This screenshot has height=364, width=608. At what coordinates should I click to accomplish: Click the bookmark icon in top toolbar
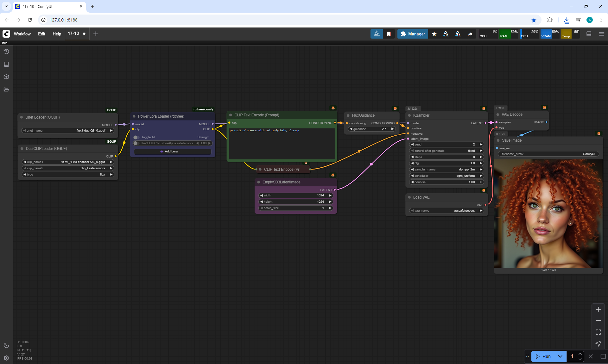[x=389, y=34]
